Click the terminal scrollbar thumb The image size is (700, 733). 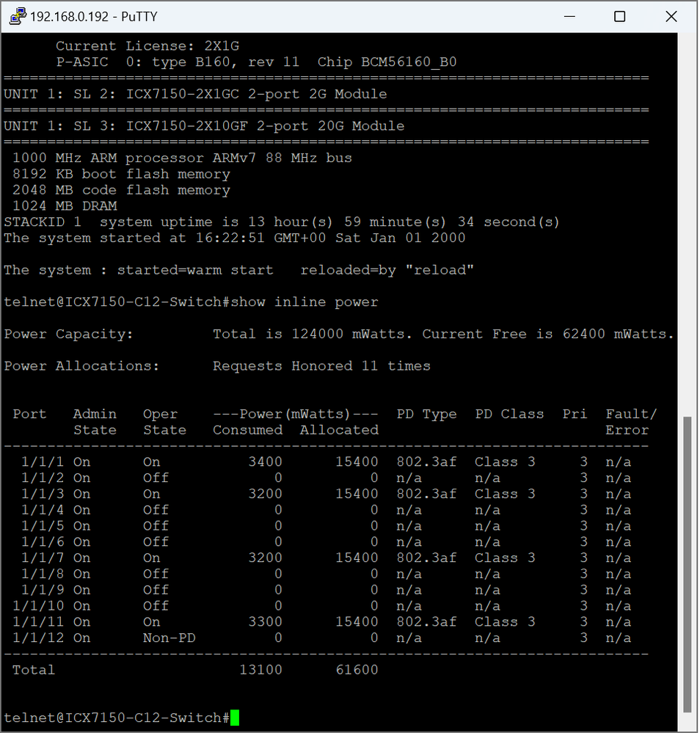(687, 564)
